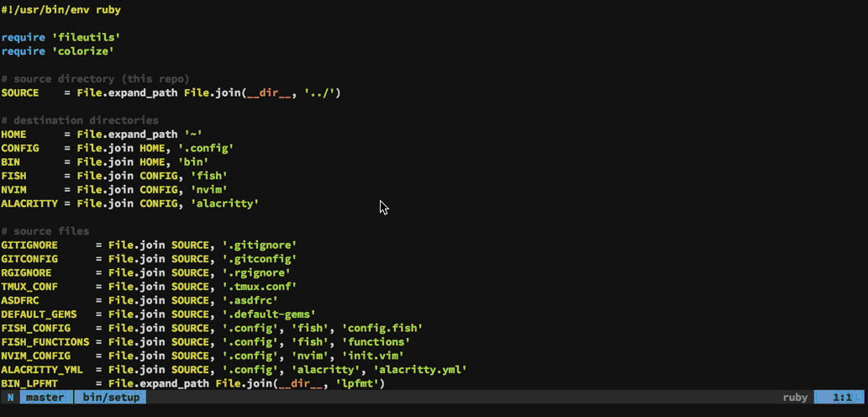Click the comment '# source directory (this repo)'
The height and width of the screenshot is (417, 868).
click(95, 79)
